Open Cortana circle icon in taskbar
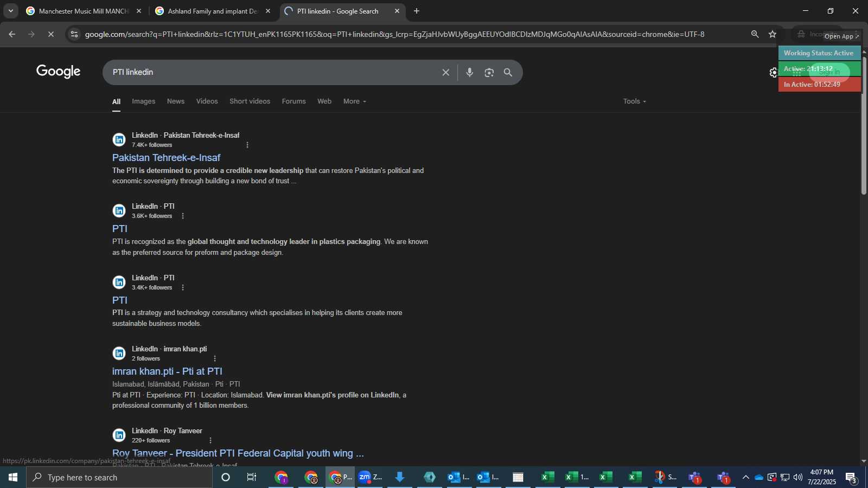 [x=226, y=478]
